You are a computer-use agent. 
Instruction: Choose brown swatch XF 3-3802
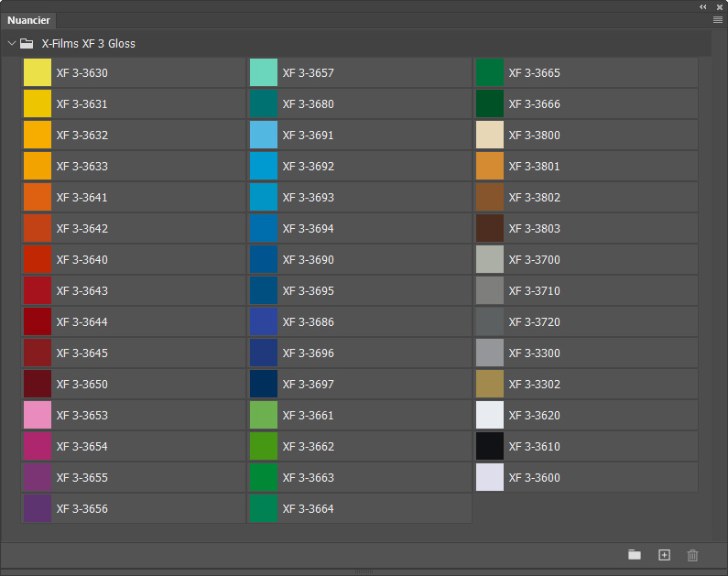point(490,197)
